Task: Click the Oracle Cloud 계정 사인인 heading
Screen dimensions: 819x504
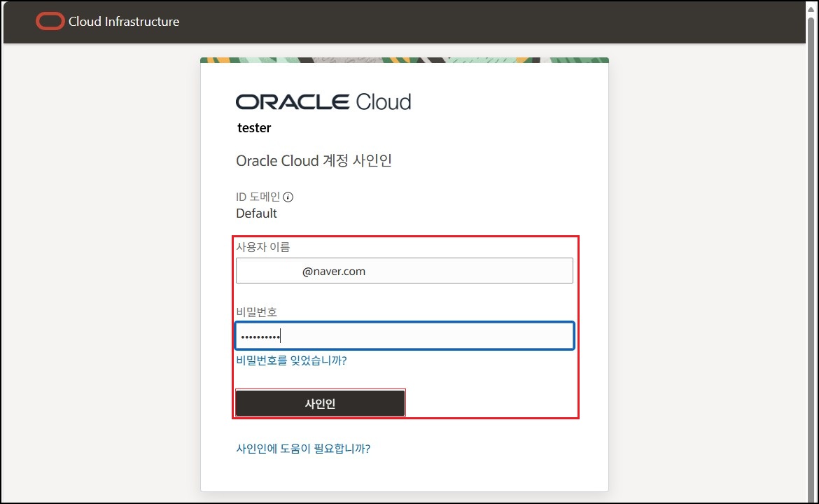Action: coord(314,160)
